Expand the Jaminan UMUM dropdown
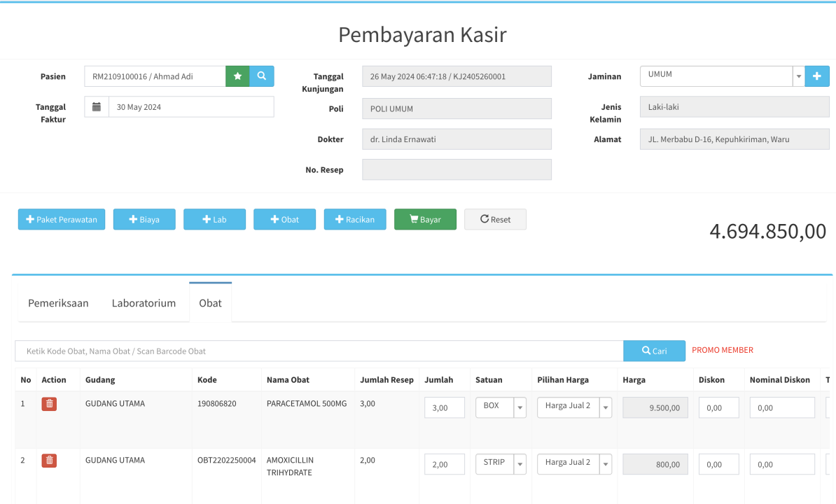Viewport: 836px width, 504px height. (799, 76)
